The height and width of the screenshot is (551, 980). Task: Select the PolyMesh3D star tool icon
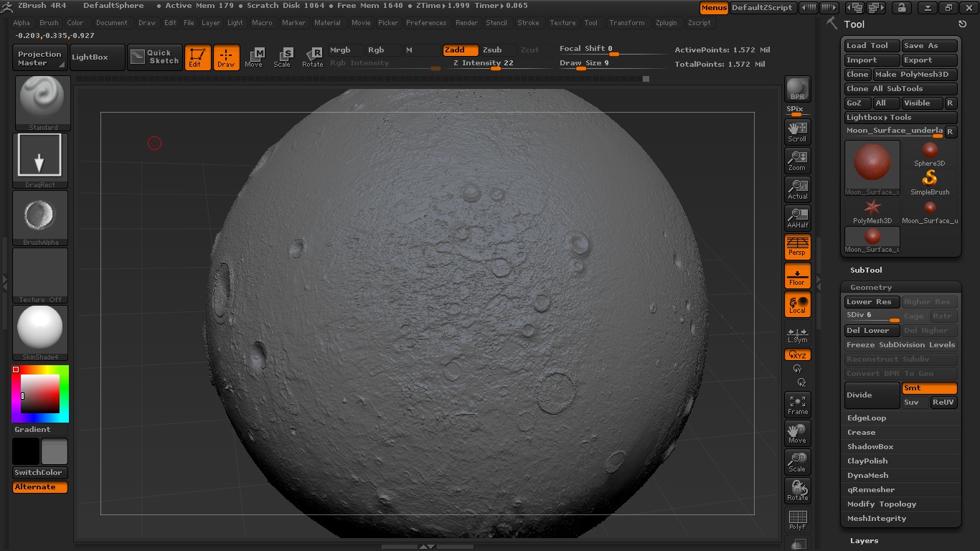[872, 211]
